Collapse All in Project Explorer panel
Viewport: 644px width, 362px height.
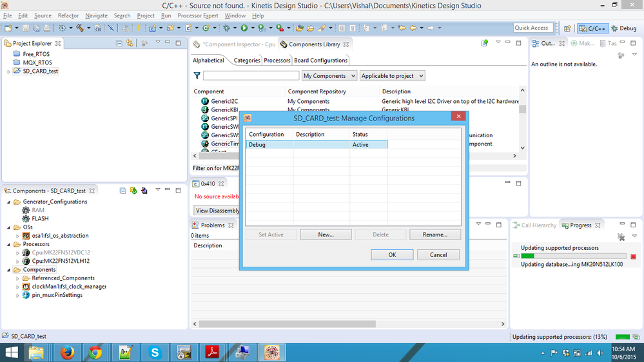[119, 43]
